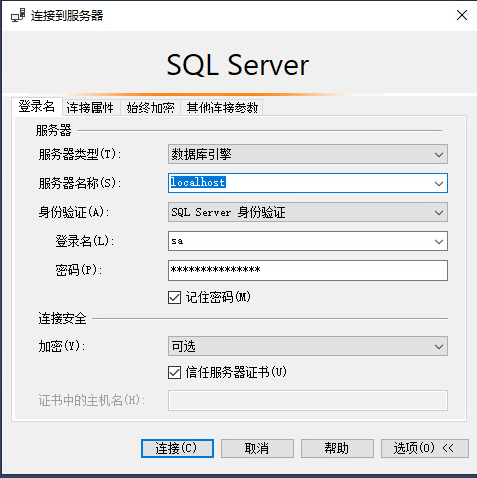Expand the 服务器名称 dropdown arrow
This screenshot has width=477, height=478.
click(x=439, y=183)
